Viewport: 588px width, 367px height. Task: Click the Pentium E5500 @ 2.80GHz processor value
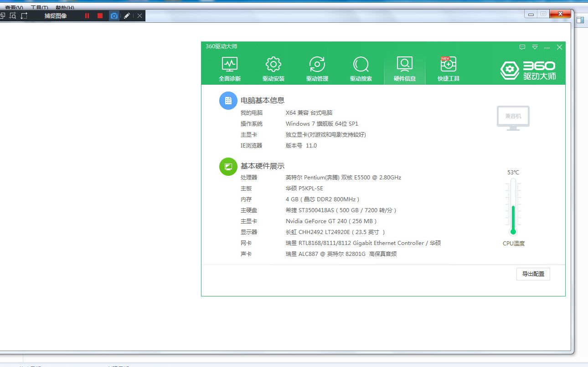343,178
